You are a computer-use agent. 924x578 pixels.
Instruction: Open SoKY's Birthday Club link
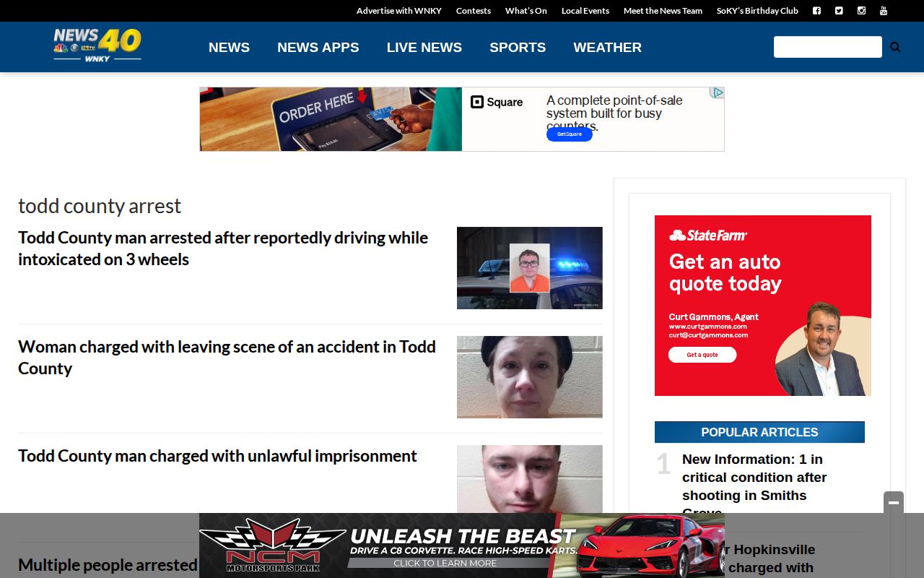tap(757, 11)
